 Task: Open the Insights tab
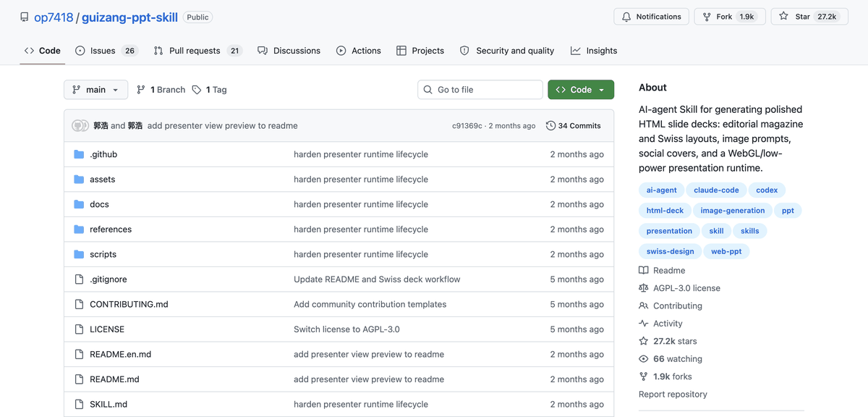(x=594, y=51)
